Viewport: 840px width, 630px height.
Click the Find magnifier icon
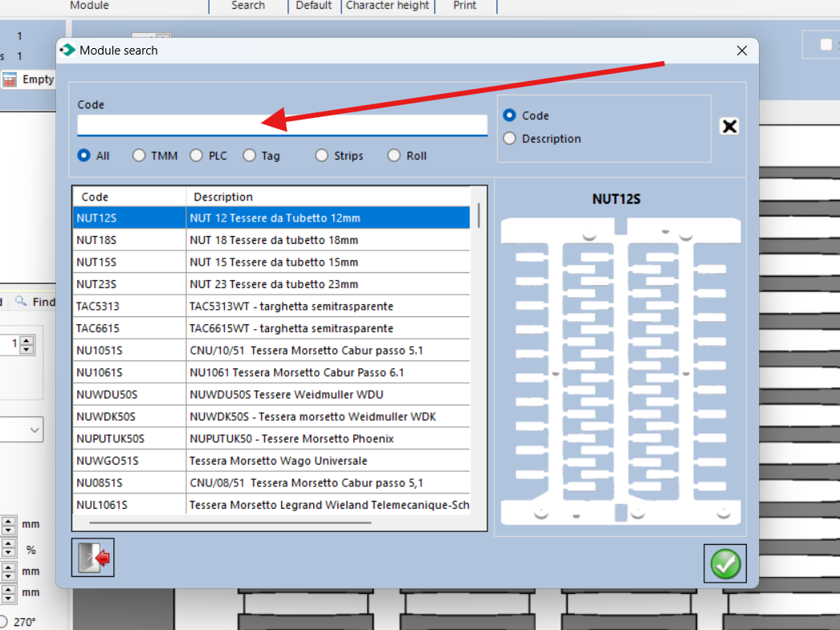coord(21,302)
